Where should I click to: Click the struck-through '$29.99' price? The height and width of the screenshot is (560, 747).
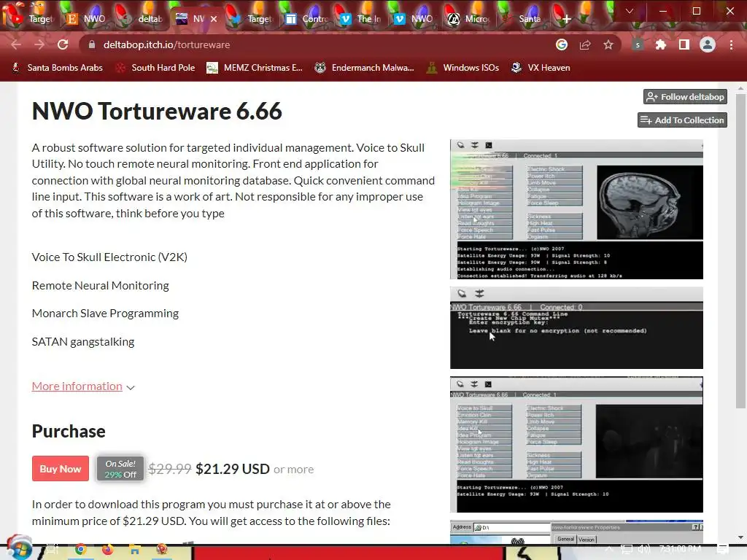[169, 469]
